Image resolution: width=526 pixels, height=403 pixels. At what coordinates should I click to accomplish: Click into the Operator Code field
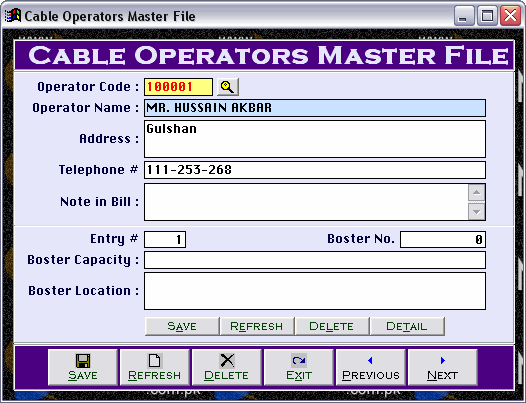coord(178,87)
